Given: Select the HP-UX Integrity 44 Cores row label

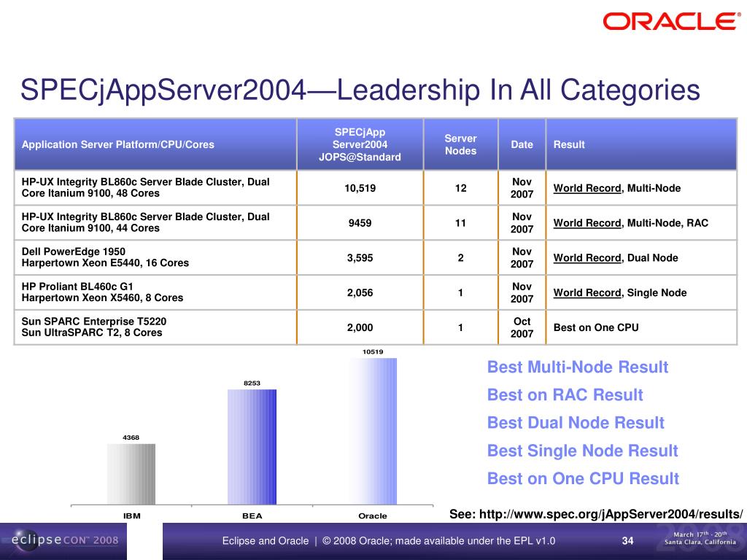Looking at the screenshot, I should [145, 222].
